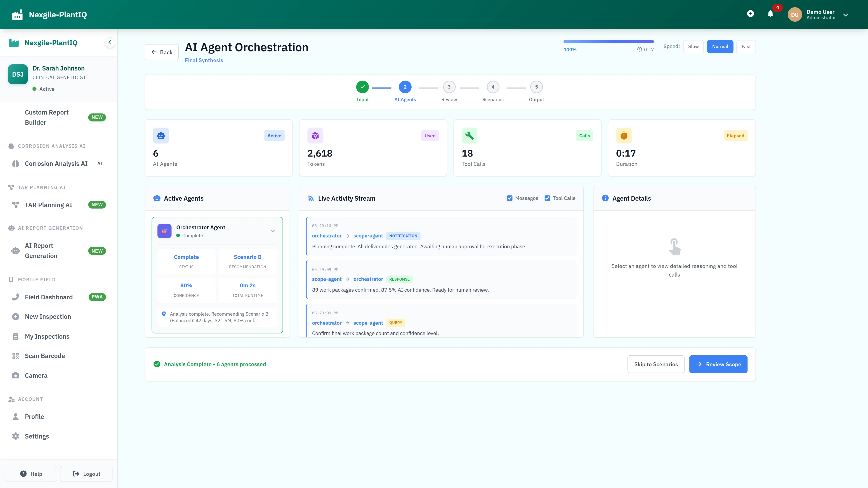Click the Camera tool icon
The width and height of the screenshot is (868, 488).
(16, 375)
